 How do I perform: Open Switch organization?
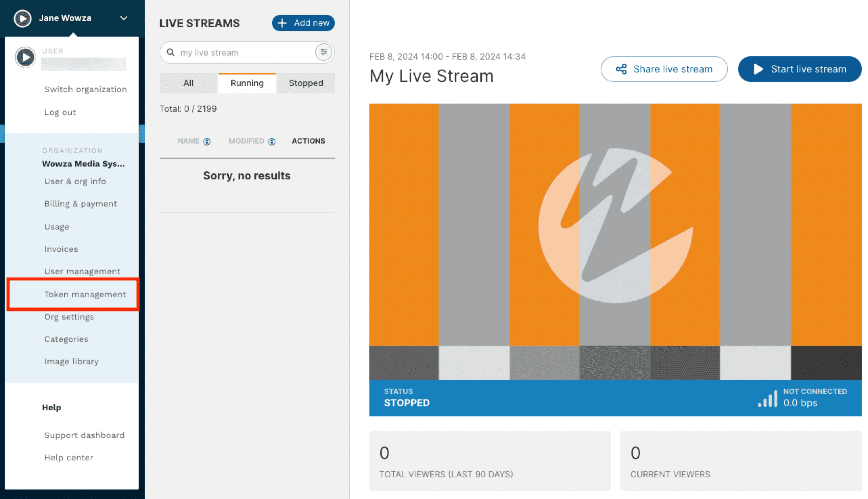click(85, 89)
